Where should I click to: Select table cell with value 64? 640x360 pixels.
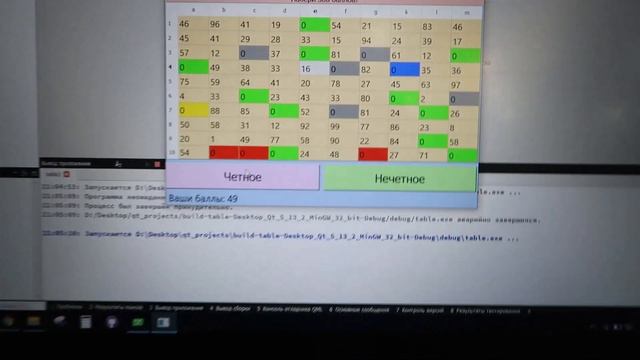click(x=253, y=82)
